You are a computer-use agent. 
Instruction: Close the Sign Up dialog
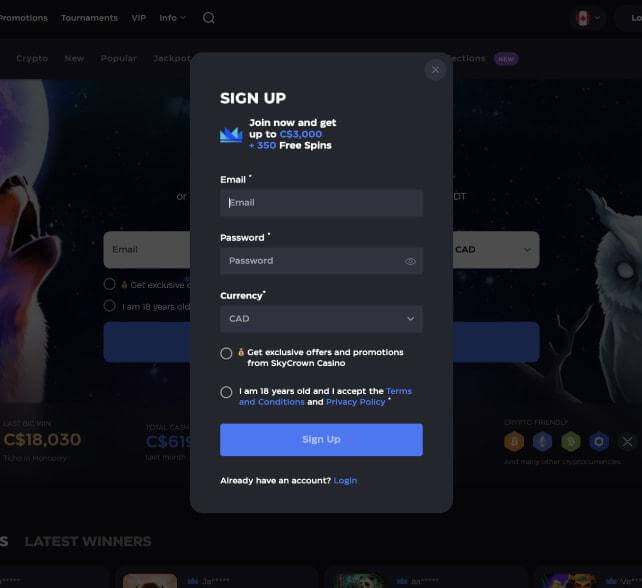click(x=435, y=70)
